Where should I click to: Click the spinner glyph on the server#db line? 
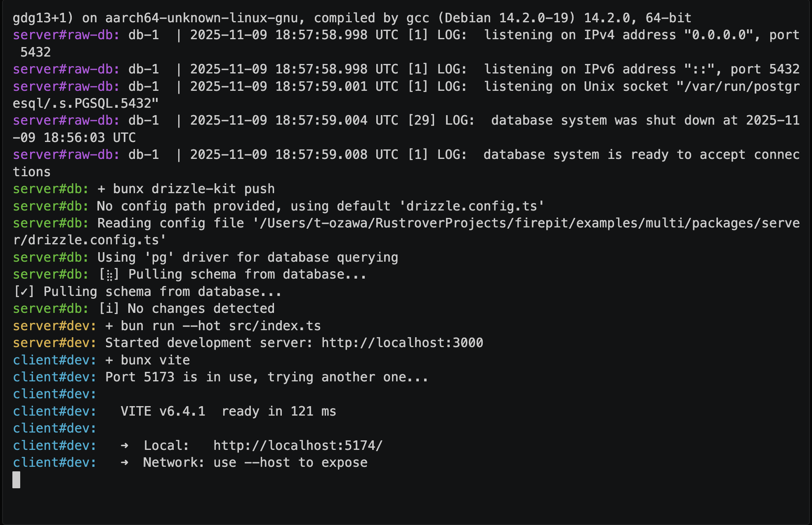tap(109, 275)
